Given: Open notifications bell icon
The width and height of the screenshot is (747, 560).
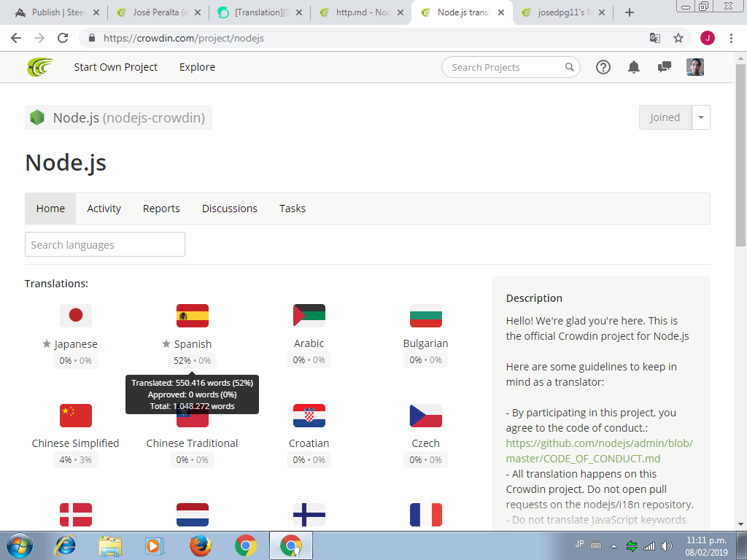Looking at the screenshot, I should (x=634, y=67).
